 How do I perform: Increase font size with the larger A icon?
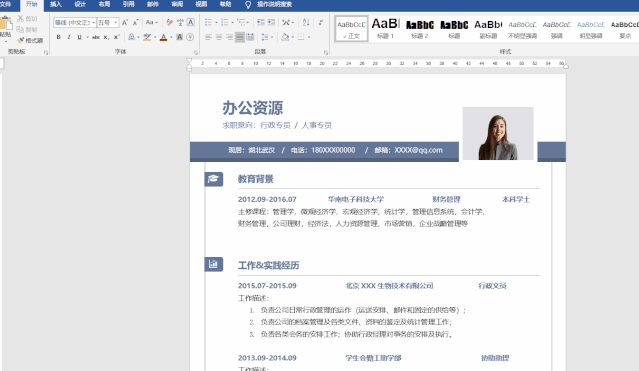pos(125,22)
